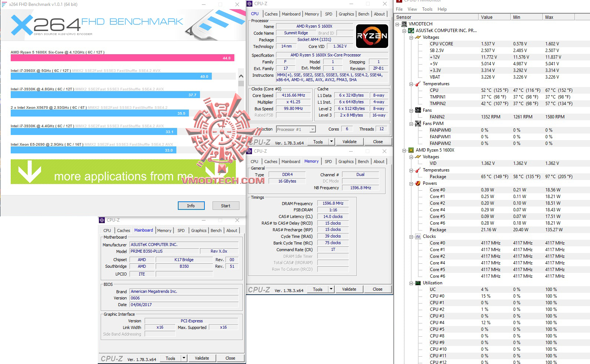The image size is (590, 364).
Task: Click the Voltages icon under AMD Ryzen 5 1600X
Action: (418, 157)
